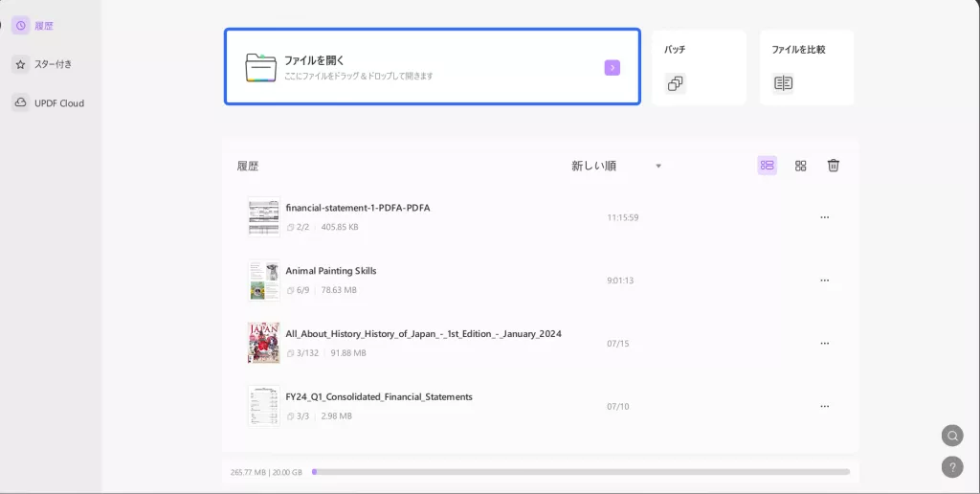Switch to list view layout
Image resolution: width=980 pixels, height=494 pixels.
pos(767,166)
